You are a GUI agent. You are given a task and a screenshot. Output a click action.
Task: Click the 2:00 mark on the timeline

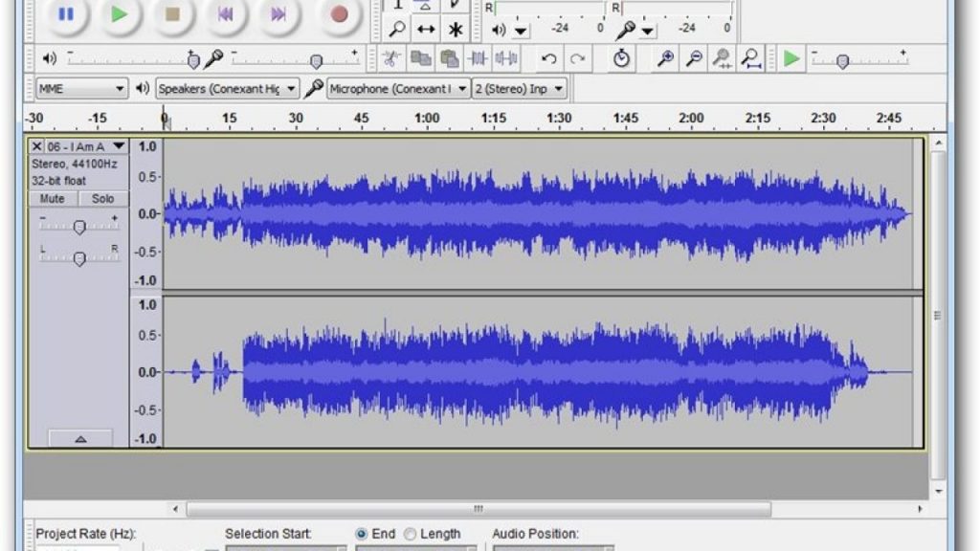coord(691,118)
